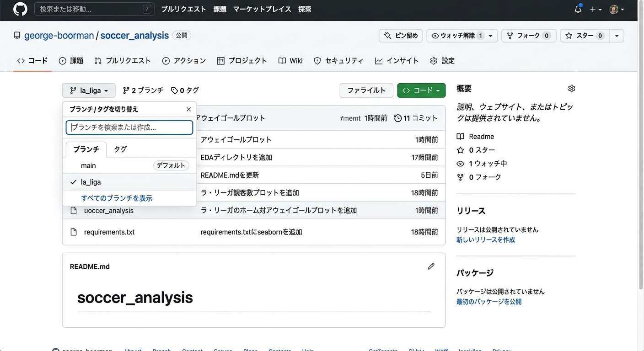
Task: Click すべてのブランチを表示 link
Action: pyautogui.click(x=117, y=198)
